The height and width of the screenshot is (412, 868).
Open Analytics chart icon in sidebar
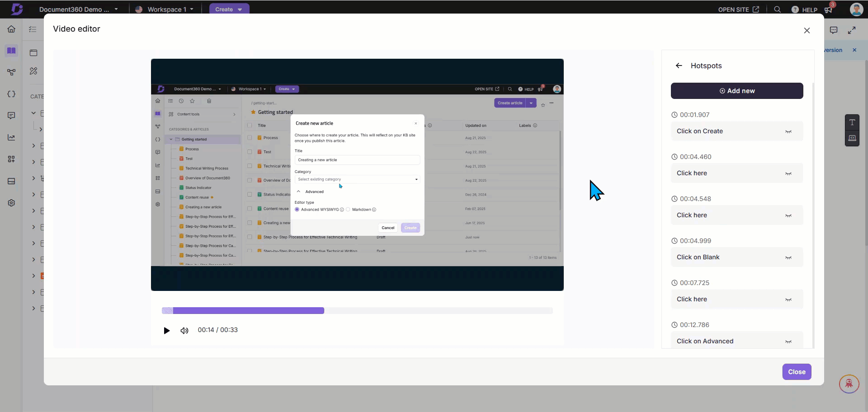[11, 137]
